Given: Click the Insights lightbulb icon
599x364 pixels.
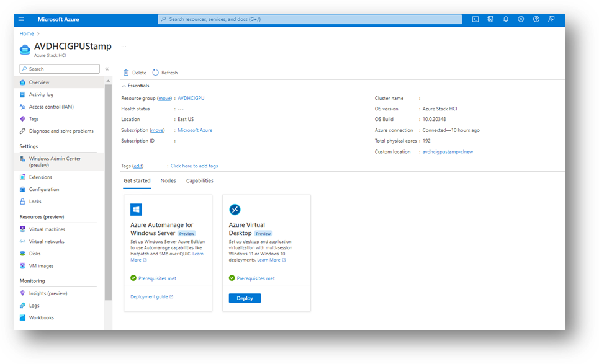Looking at the screenshot, I should 22,293.
